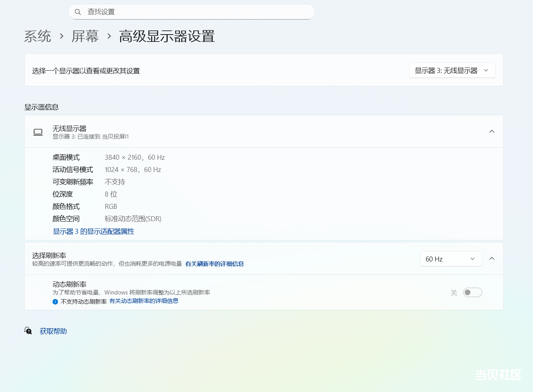
Task: Open the 显示器 3: 无线显示器 dropdown
Action: click(452, 71)
